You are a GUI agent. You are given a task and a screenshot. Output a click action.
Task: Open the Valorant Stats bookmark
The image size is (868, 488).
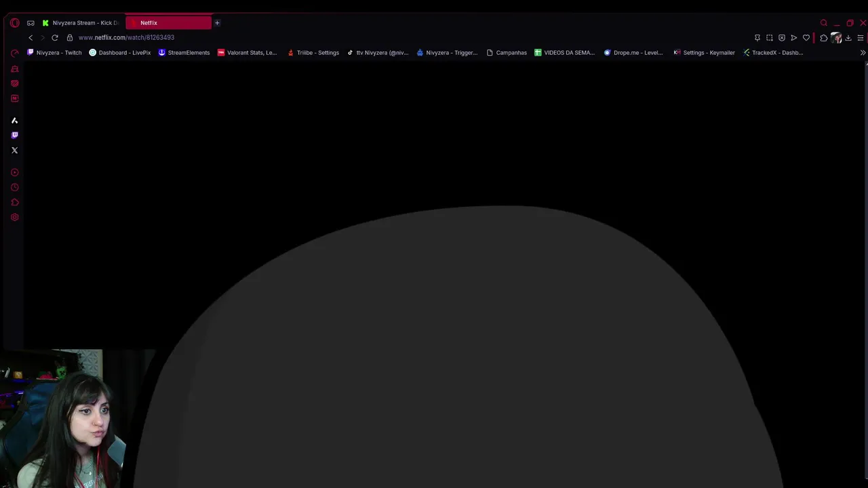tap(247, 53)
